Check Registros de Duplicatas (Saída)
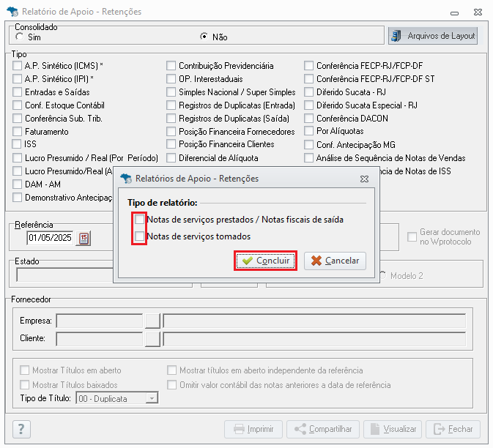The image size is (493, 448). click(171, 119)
